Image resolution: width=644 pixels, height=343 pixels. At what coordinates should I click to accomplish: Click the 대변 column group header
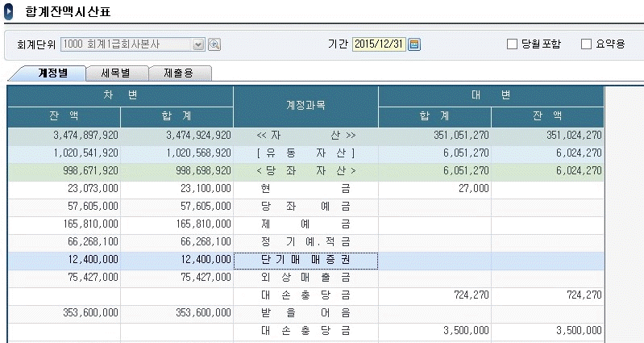[x=490, y=95]
